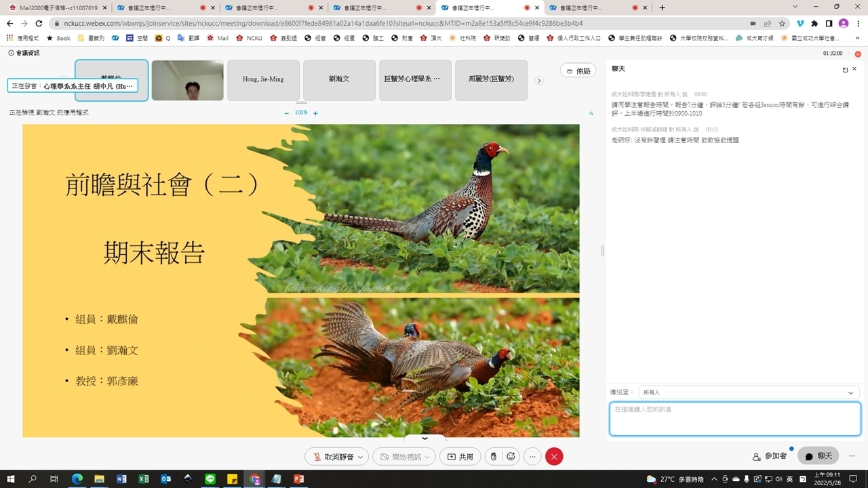Zoom out shared content with minus
The height and width of the screenshot is (488, 868).
click(x=286, y=113)
